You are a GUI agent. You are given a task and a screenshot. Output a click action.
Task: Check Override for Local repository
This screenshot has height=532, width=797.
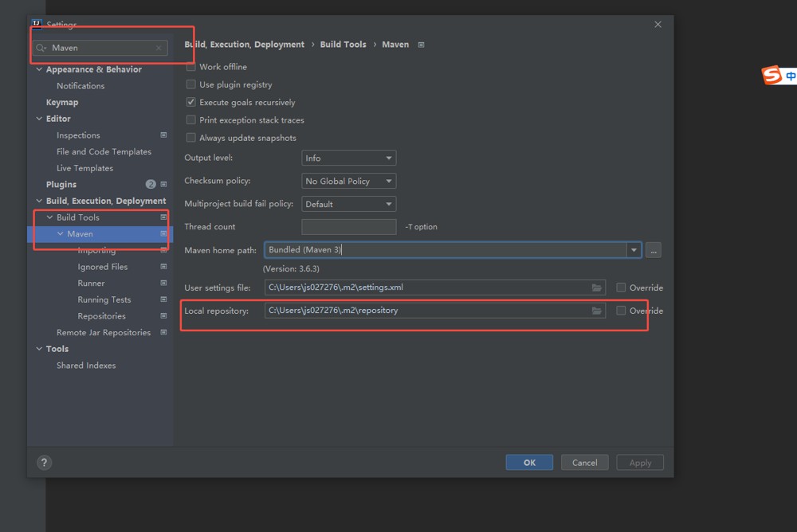coord(621,311)
